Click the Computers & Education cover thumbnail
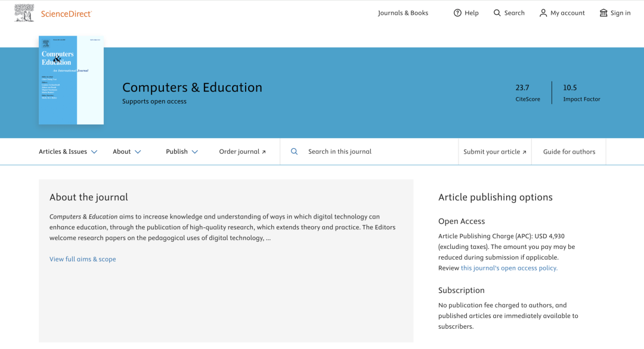The image size is (644, 349). (x=71, y=80)
